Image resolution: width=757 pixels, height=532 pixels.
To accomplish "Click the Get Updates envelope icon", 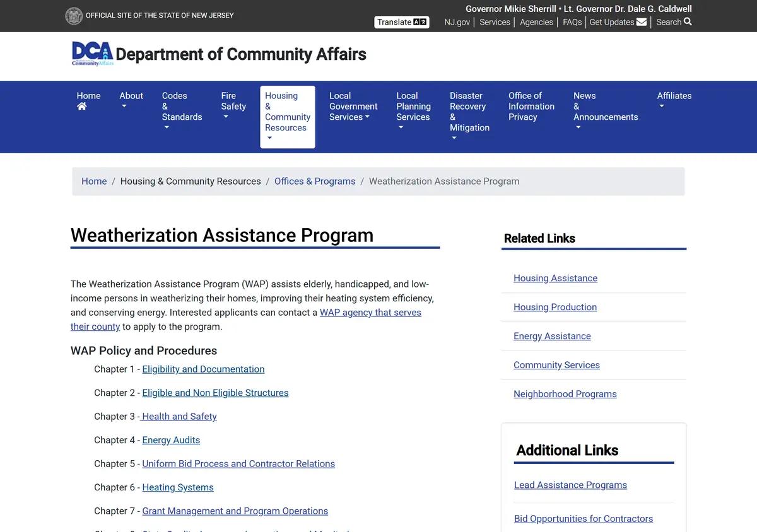I will [642, 22].
